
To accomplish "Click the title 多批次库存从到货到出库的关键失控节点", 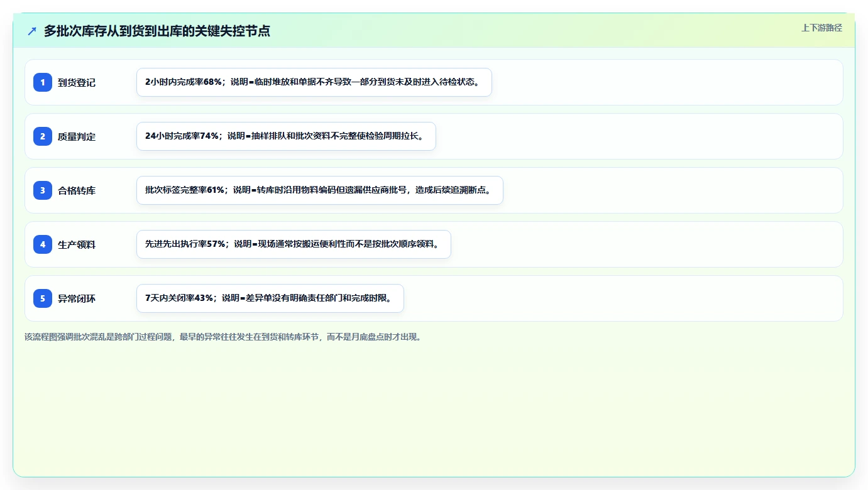I will [157, 31].
